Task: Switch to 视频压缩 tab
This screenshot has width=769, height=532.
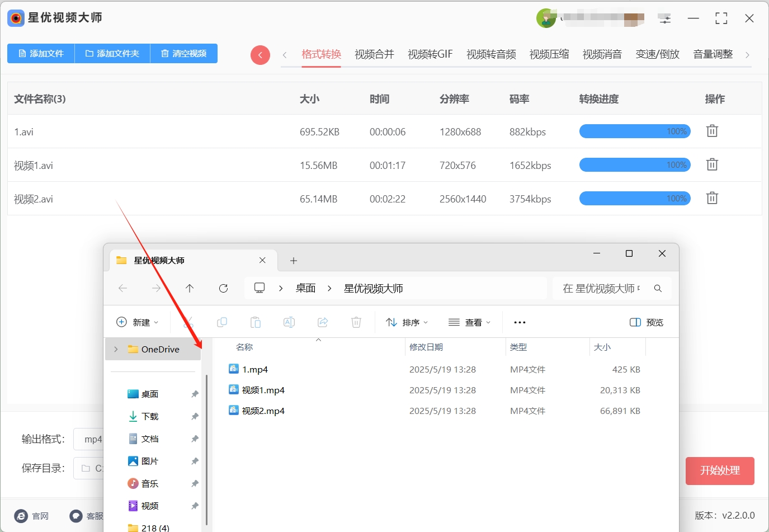Action: tap(549, 54)
